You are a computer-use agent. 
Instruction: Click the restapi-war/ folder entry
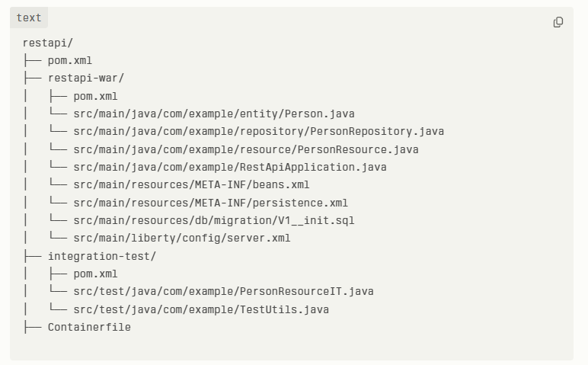(86, 78)
